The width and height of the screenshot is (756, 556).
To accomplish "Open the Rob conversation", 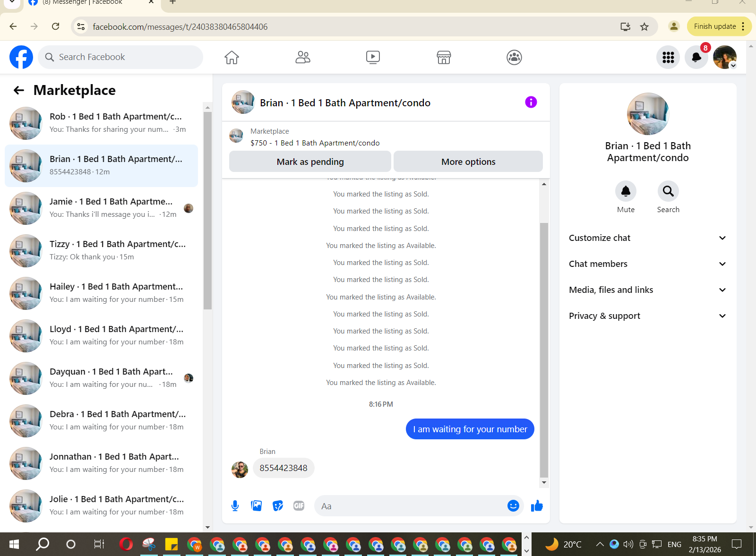I will (101, 123).
